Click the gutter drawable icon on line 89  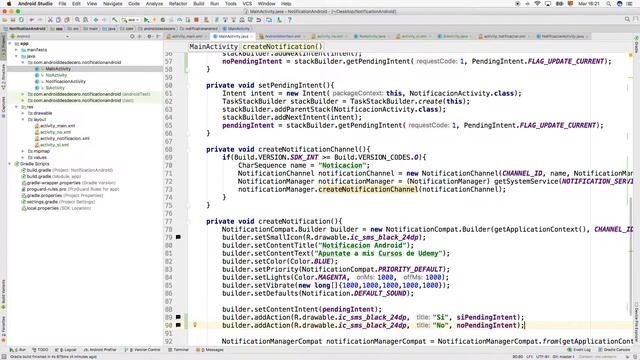click(x=178, y=317)
